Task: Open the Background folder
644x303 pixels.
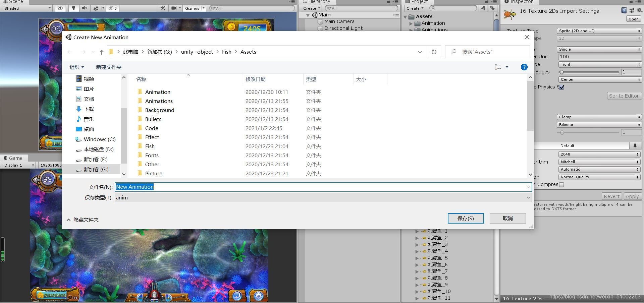Action: (160, 110)
